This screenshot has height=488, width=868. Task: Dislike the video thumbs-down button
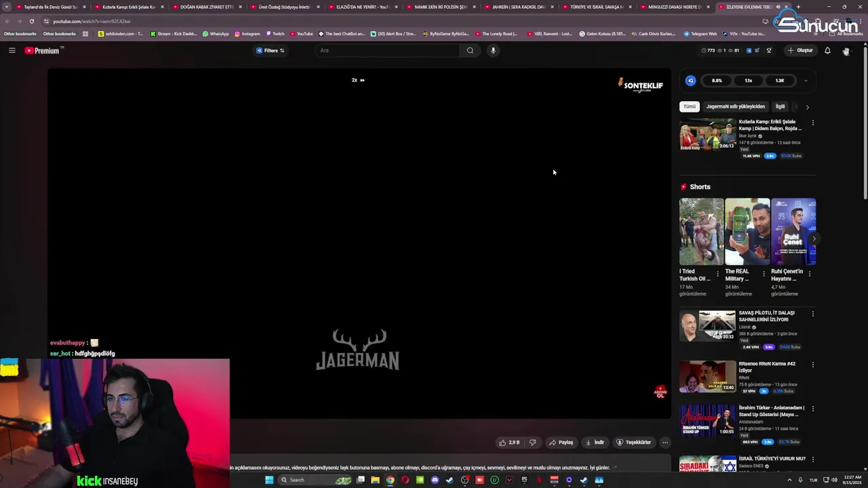(532, 443)
